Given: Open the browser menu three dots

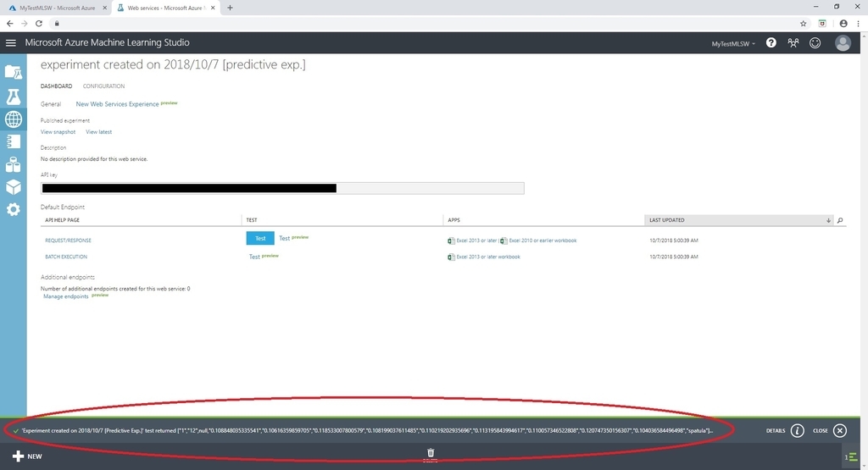Looking at the screenshot, I should (x=858, y=23).
